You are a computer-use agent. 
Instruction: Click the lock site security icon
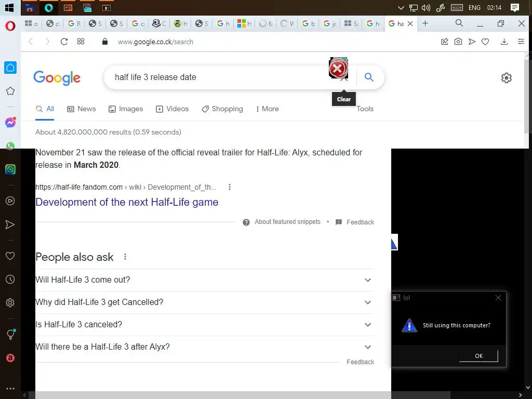tap(105, 42)
